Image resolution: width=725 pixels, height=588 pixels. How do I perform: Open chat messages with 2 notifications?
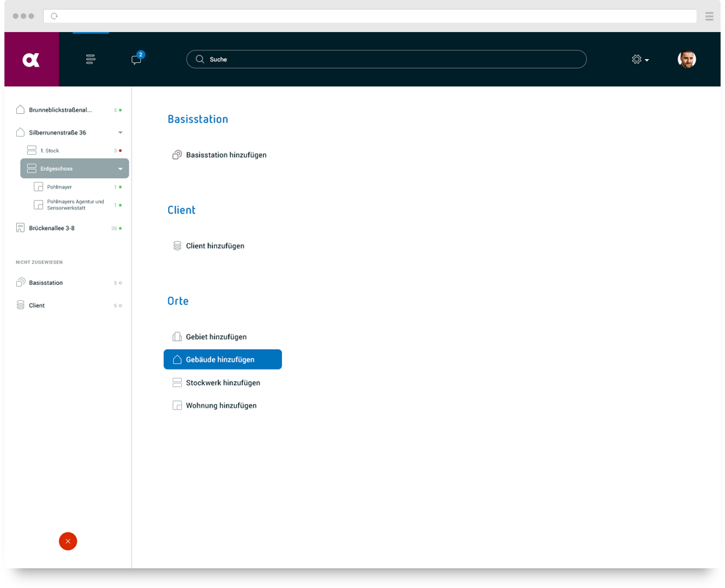tap(136, 60)
